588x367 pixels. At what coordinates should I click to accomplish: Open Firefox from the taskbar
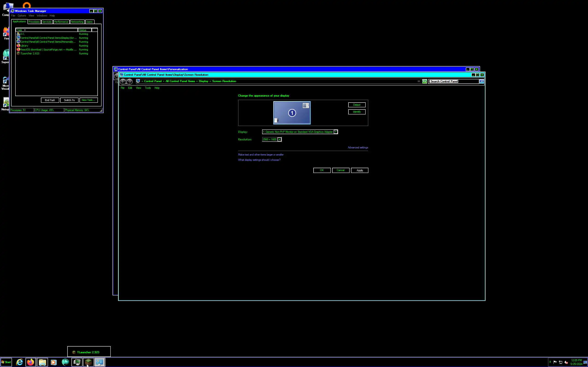[x=31, y=362]
